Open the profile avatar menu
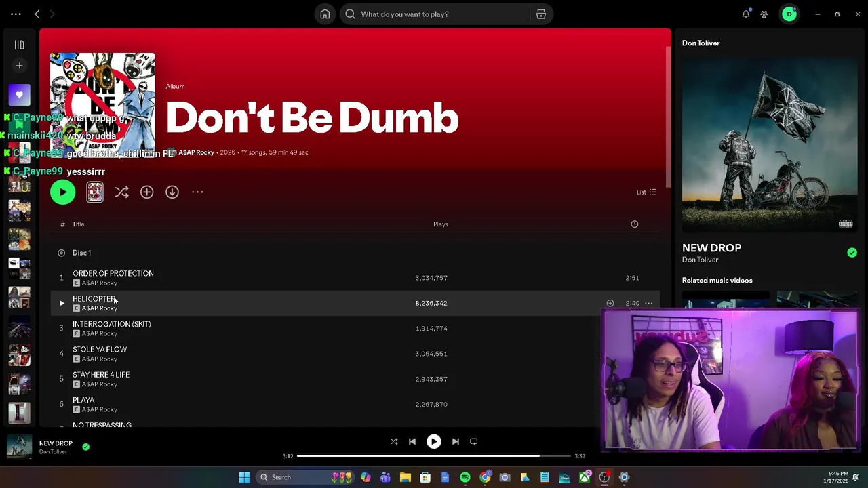 [x=789, y=14]
